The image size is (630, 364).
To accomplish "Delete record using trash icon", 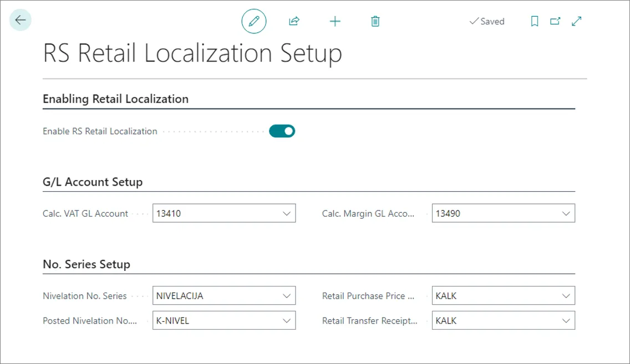I will point(375,21).
